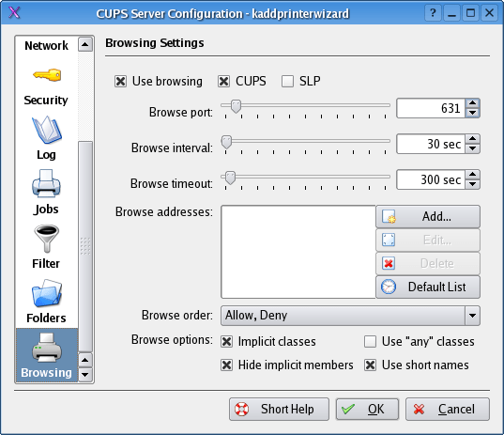Decrease the Browse timeout value

[472, 184]
